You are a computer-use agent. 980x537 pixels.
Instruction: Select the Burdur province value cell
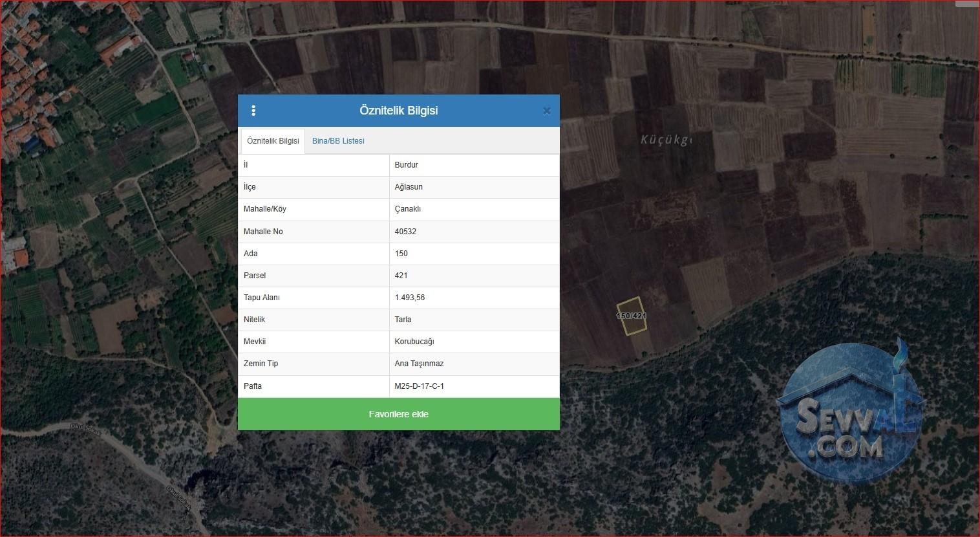tap(474, 165)
